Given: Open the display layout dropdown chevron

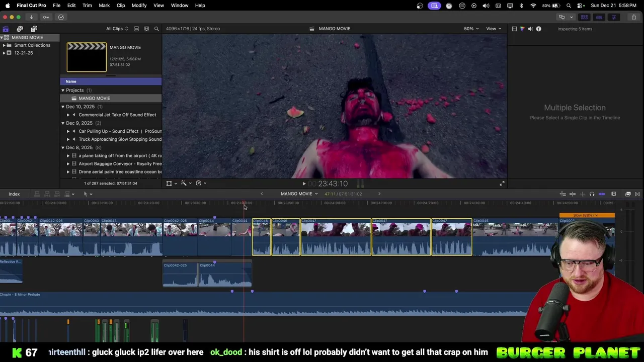Looking at the screenshot, I should tap(571, 17).
